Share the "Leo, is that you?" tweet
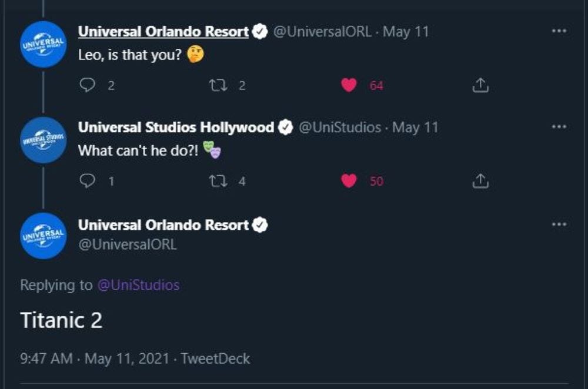588x389 pixels. click(480, 85)
